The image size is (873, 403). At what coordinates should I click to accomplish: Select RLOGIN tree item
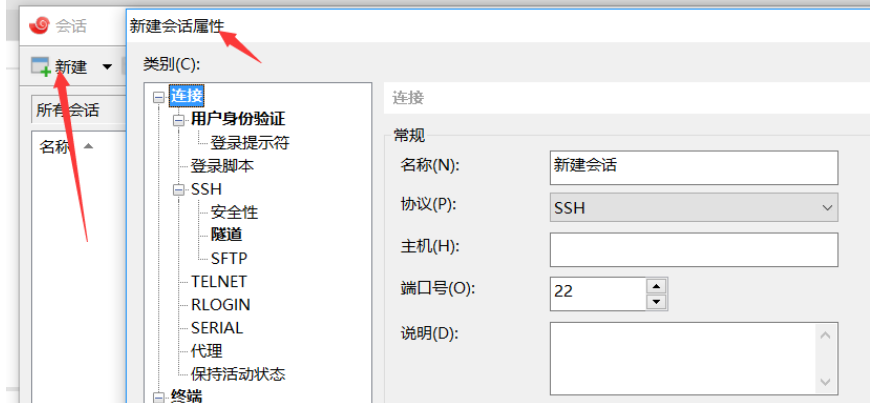pyautogui.click(x=220, y=305)
